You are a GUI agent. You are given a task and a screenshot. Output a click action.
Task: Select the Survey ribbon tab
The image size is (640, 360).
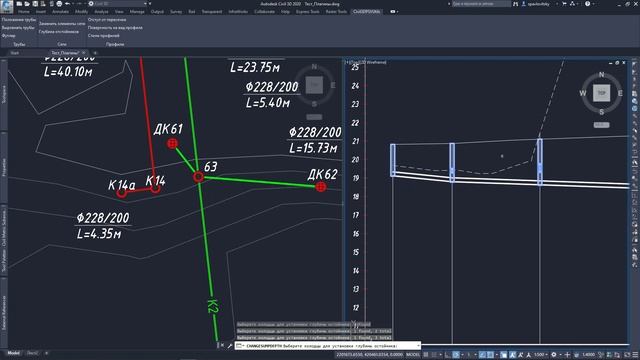[x=176, y=11]
